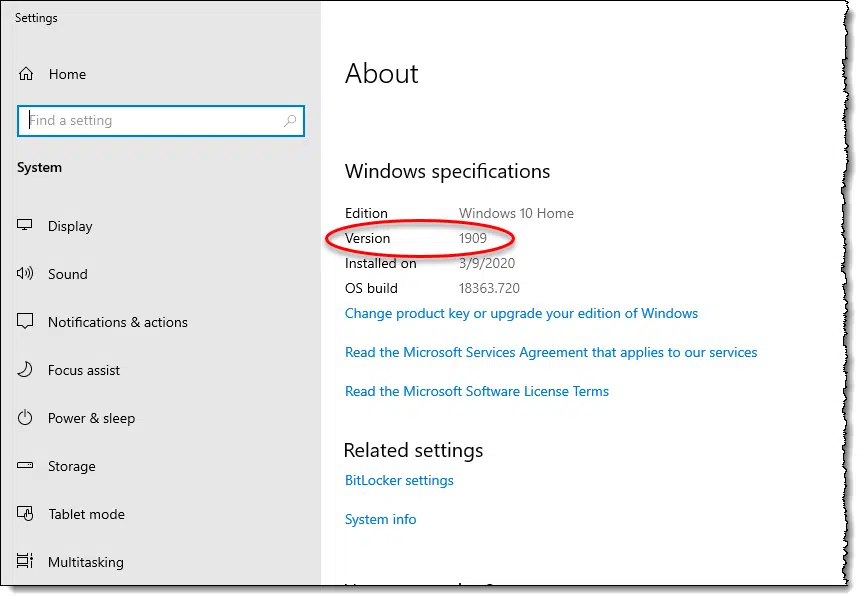The image size is (864, 601).
Task: Go to Home in Settings sidebar
Action: tap(67, 74)
